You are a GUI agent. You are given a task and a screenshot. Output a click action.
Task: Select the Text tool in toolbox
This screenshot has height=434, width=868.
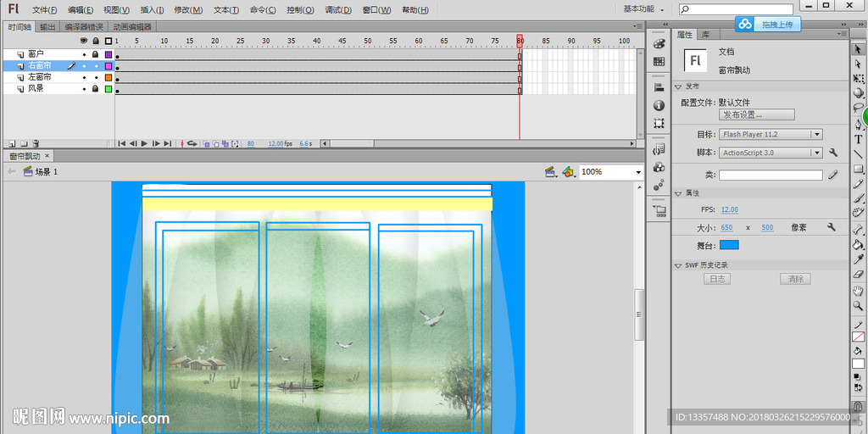coord(858,139)
